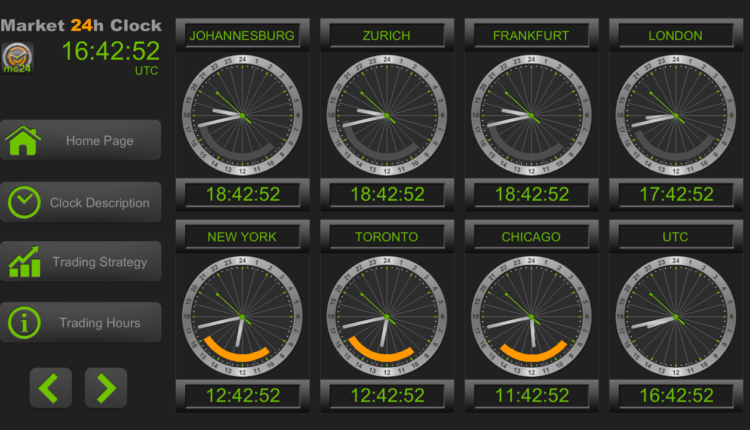Image resolution: width=750 pixels, height=430 pixels.
Task: Go to previous page with left arrow
Action: (51, 388)
